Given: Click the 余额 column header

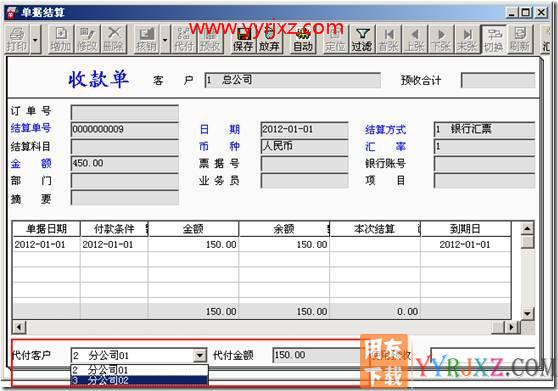Looking at the screenshot, I should (284, 229).
